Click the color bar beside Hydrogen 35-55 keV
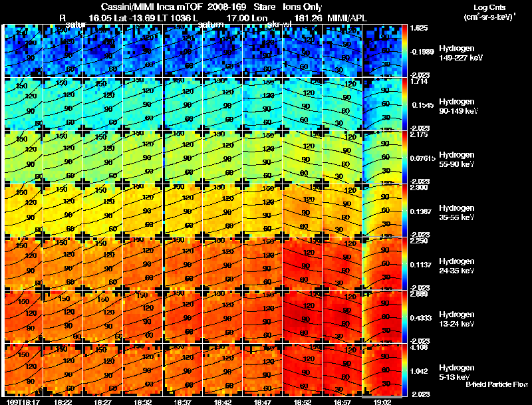 tap(405, 210)
